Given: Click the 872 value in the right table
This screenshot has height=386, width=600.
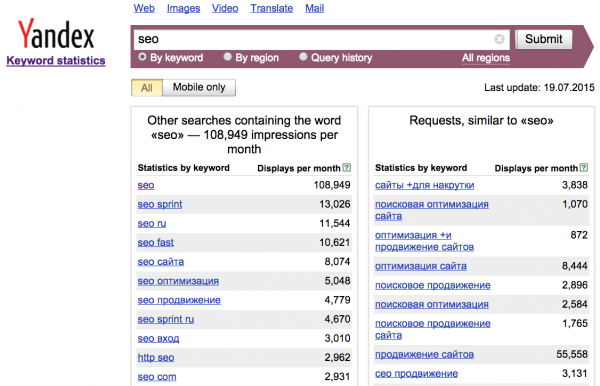Looking at the screenshot, I should coord(579,235).
